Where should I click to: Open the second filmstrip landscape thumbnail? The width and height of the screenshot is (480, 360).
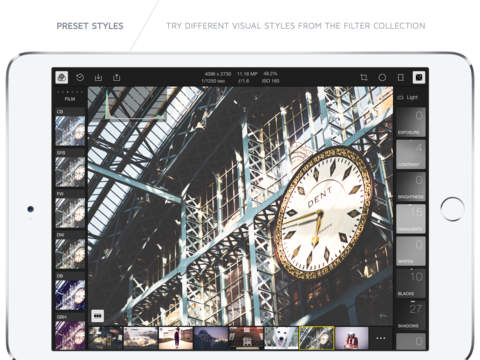click(x=140, y=338)
